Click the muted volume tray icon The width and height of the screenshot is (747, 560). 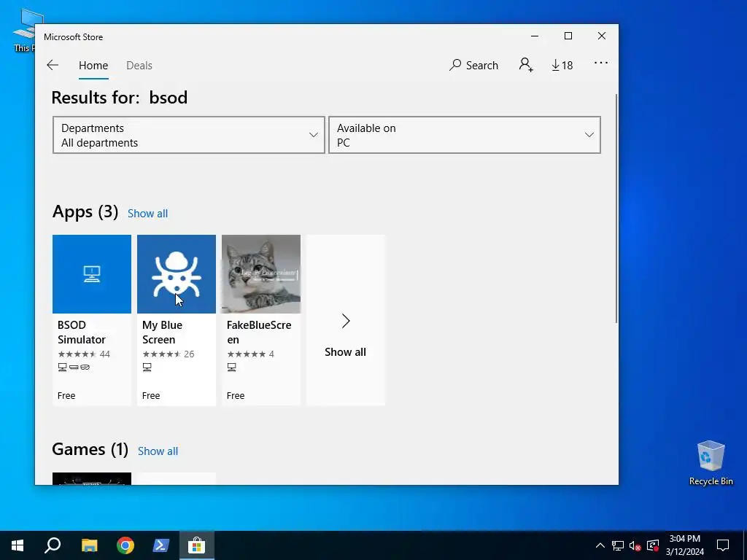coord(635,545)
